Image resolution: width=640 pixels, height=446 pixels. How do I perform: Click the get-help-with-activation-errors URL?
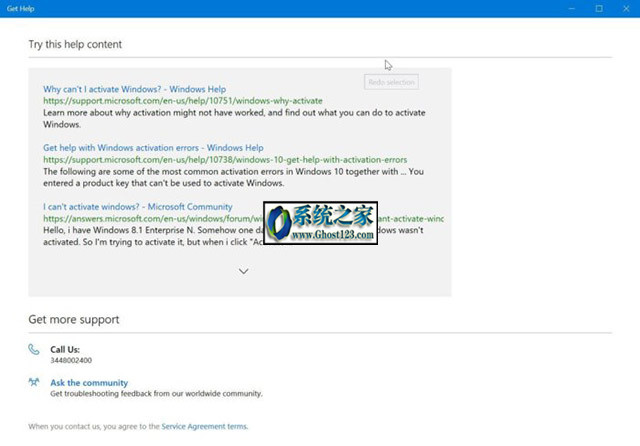click(225, 160)
